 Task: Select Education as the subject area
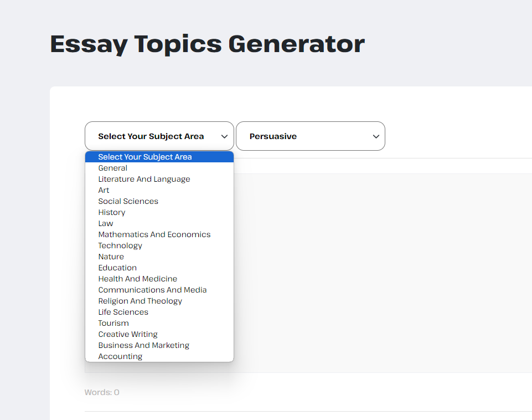(159, 268)
